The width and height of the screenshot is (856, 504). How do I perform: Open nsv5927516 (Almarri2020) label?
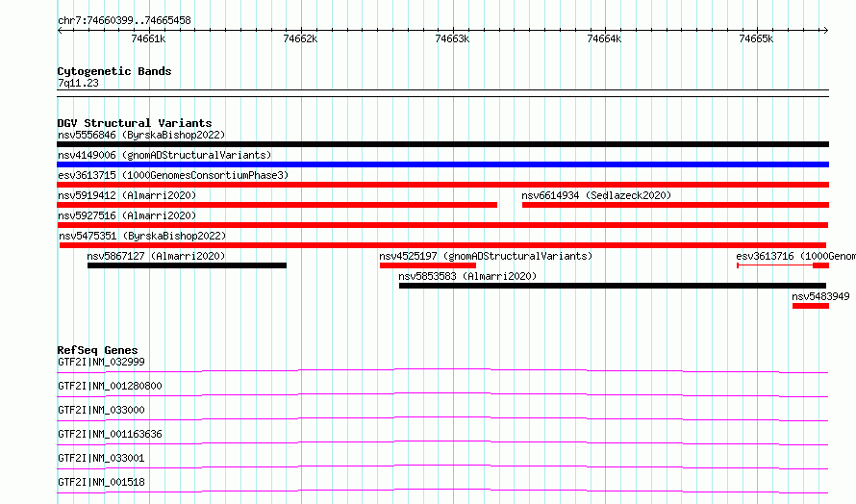coord(127,215)
